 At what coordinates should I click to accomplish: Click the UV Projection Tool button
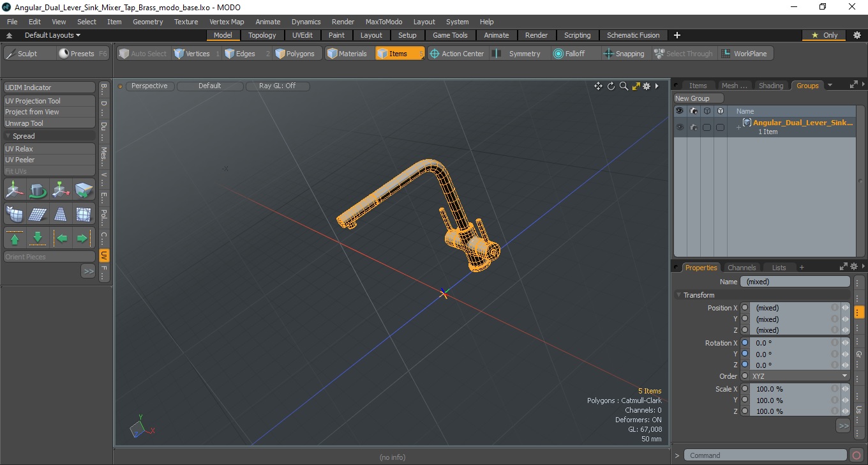coord(50,101)
